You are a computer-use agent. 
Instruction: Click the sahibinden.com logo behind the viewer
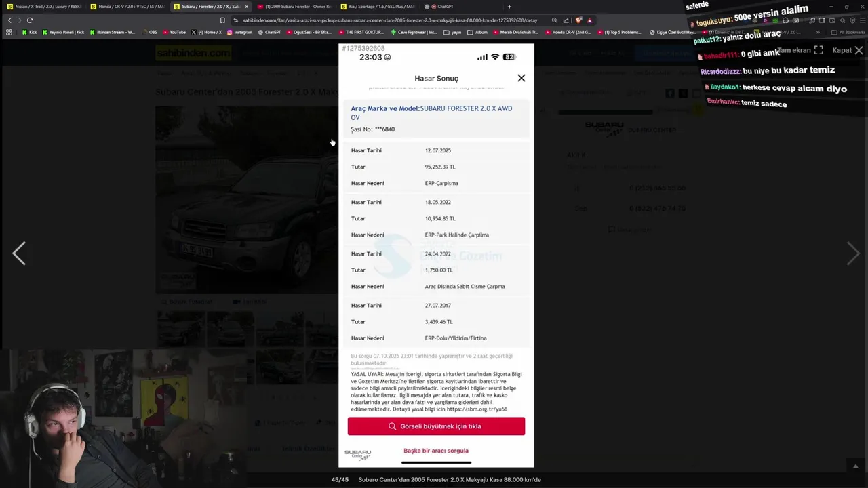[193, 53]
